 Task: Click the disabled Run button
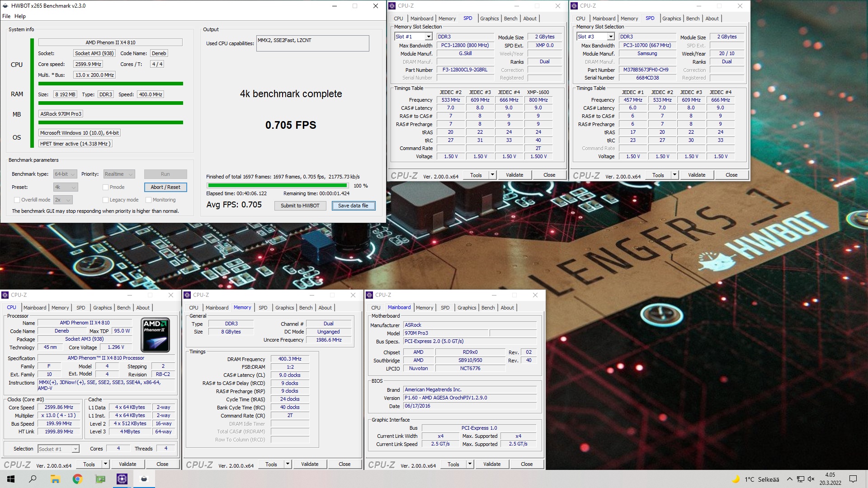click(165, 174)
